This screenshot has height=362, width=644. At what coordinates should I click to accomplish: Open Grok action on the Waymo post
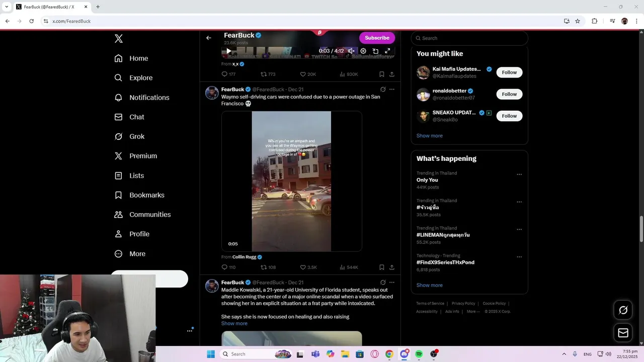[x=383, y=89]
